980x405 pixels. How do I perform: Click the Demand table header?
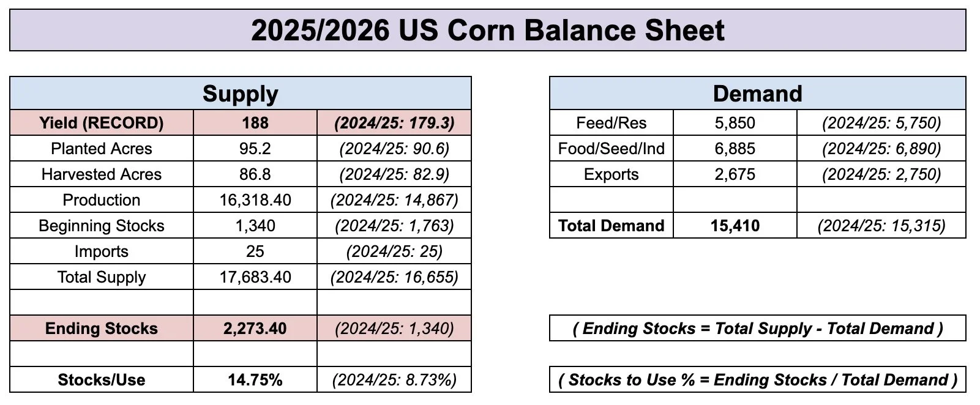click(x=758, y=94)
